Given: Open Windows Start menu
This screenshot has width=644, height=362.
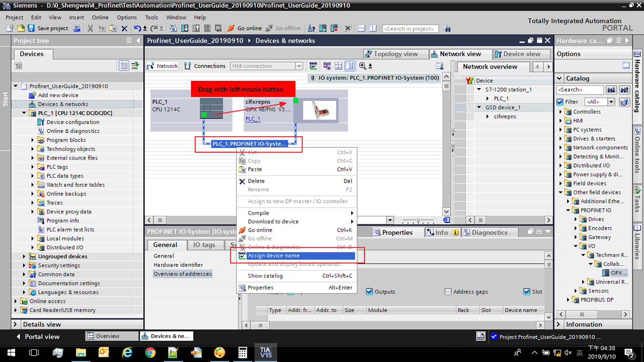Looking at the screenshot, I should 11,353.
